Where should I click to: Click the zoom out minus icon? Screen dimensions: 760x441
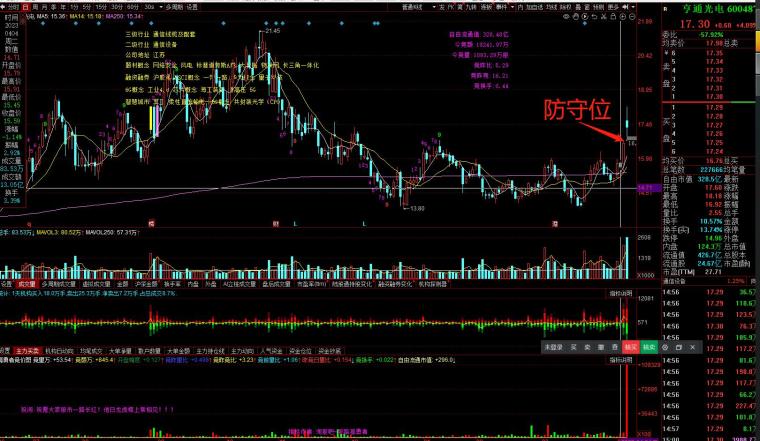coord(632,16)
